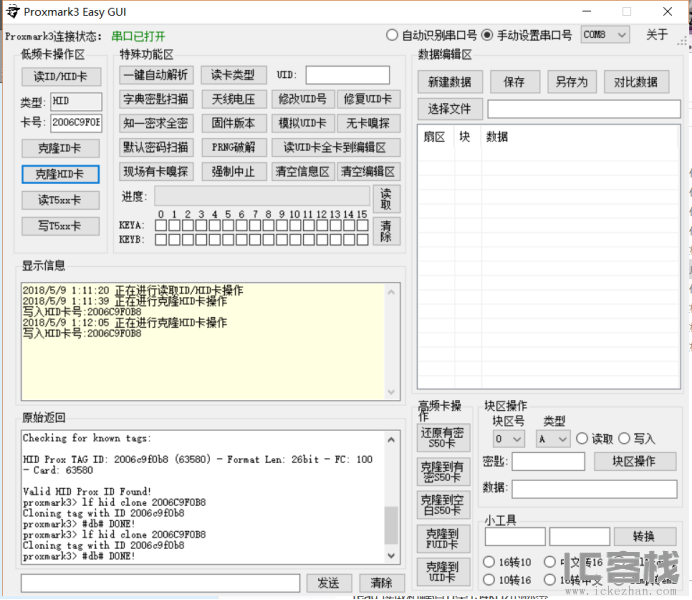Viewport: 692px width, 600px height.
Task: Open key 类型 dropdown showing A
Action: (x=553, y=439)
